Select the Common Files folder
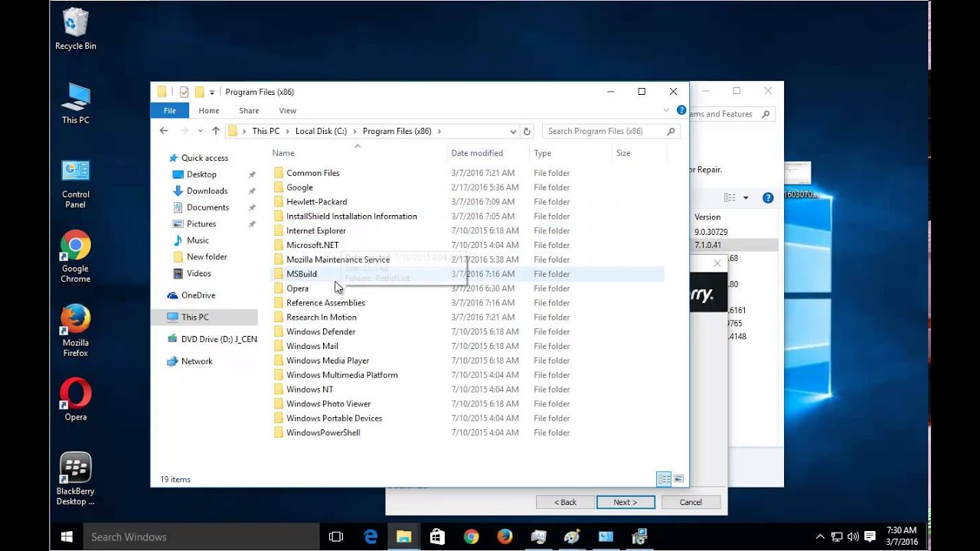980x551 pixels. point(312,173)
